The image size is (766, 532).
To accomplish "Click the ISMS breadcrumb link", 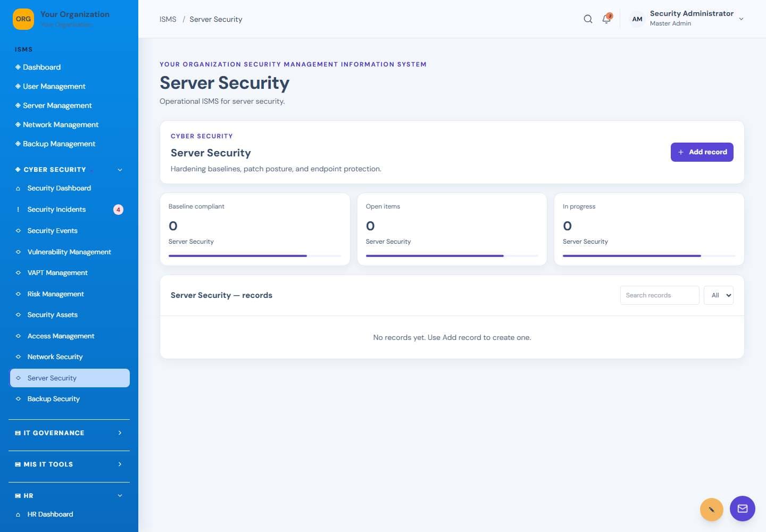I will tap(168, 19).
